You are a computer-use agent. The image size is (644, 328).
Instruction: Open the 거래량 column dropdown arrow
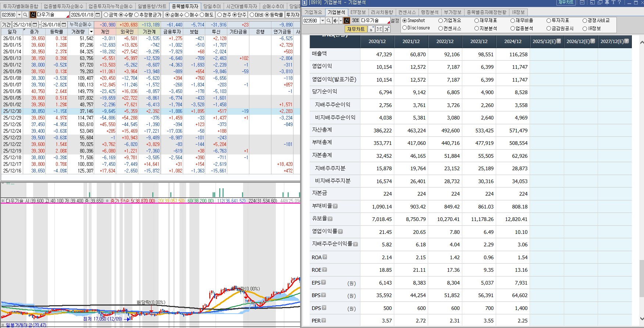coord(91,32)
